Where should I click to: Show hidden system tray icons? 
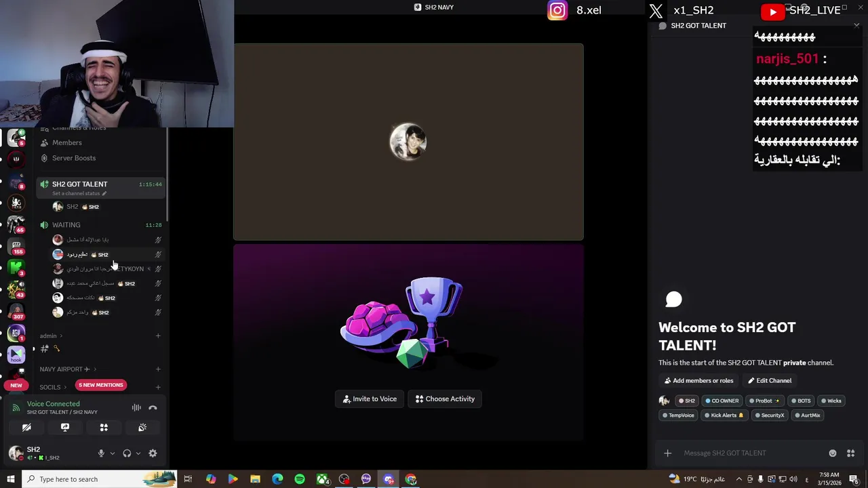[x=739, y=479]
